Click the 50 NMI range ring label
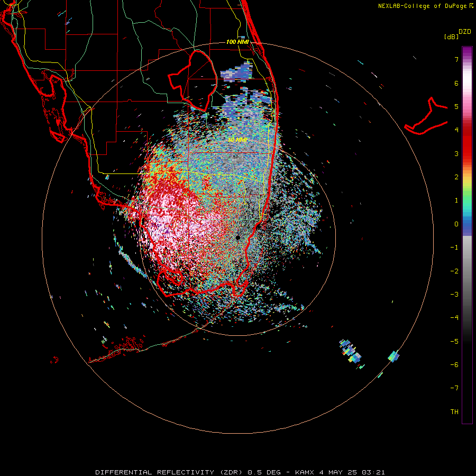The height and width of the screenshot is (476, 476). pyautogui.click(x=237, y=140)
